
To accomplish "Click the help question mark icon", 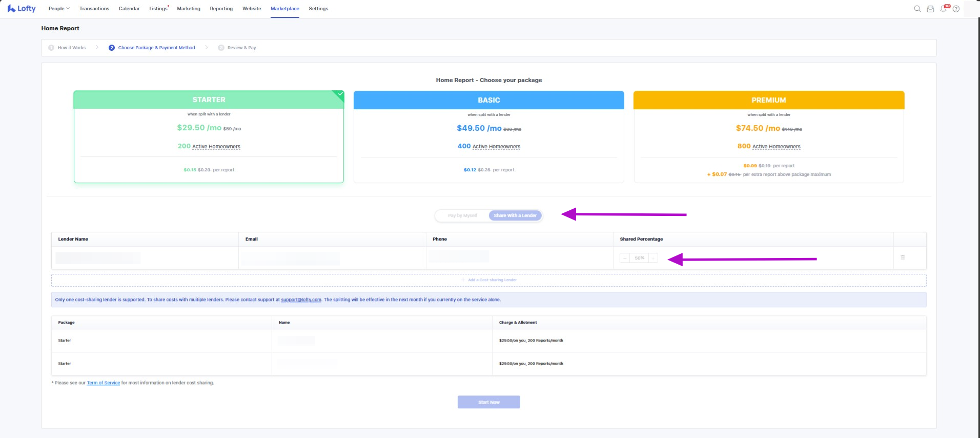I will coord(956,9).
